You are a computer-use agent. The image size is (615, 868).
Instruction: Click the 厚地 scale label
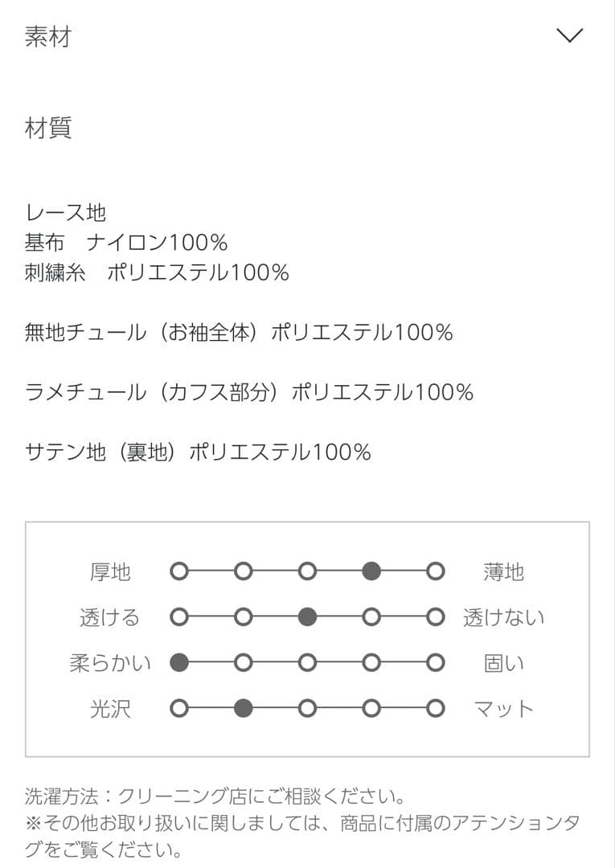tap(110, 572)
